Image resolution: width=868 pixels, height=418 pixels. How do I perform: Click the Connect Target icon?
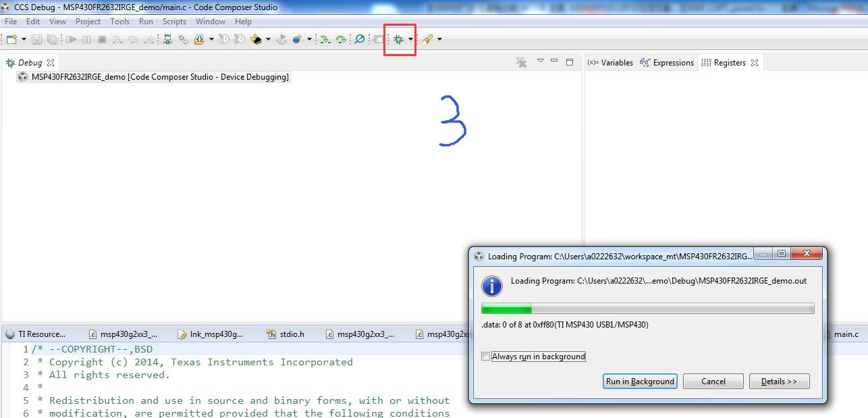tap(167, 40)
